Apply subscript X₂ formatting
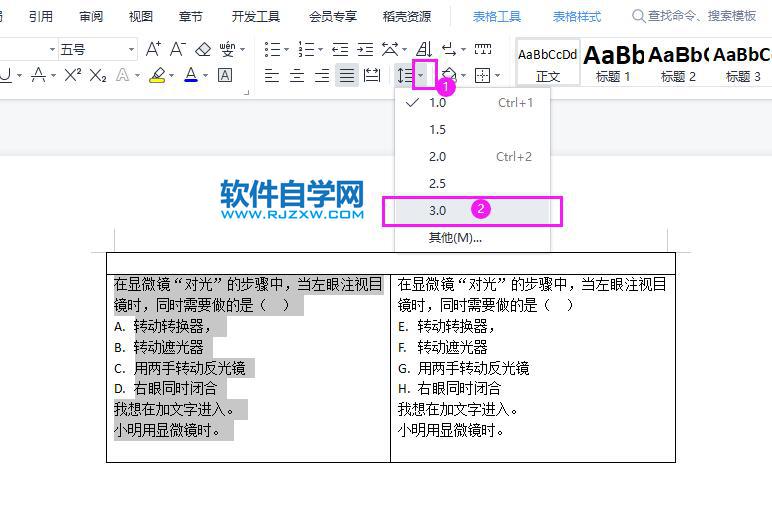772x518 pixels. coord(98,75)
